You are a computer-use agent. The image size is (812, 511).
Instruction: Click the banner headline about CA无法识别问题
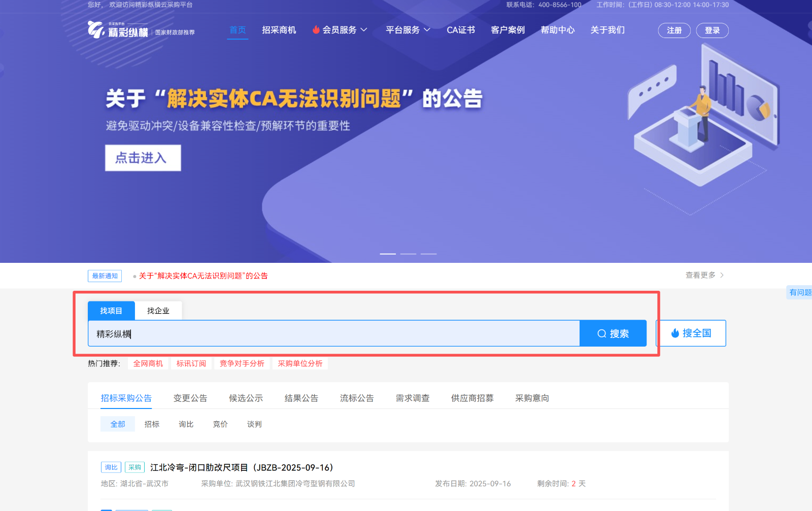(x=294, y=98)
